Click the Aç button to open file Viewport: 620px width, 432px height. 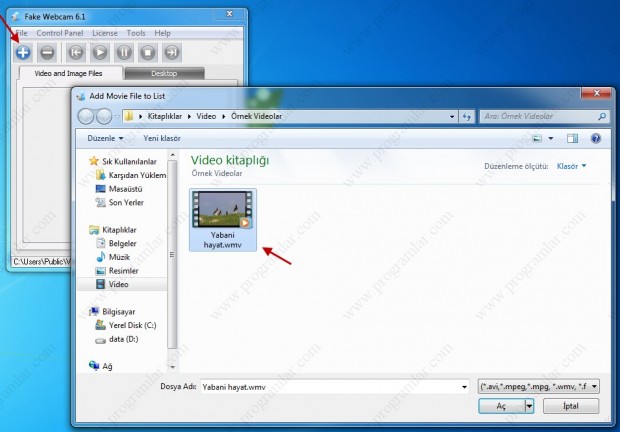pos(501,406)
